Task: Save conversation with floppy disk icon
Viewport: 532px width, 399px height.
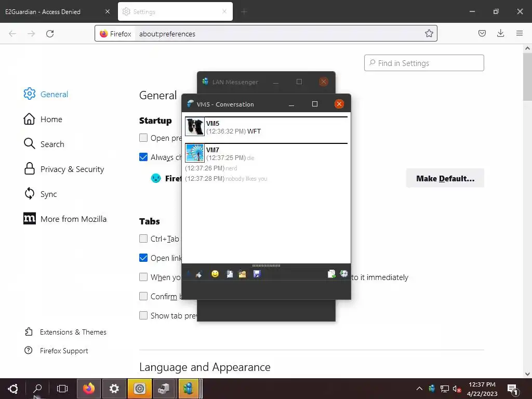Action: 257,274
